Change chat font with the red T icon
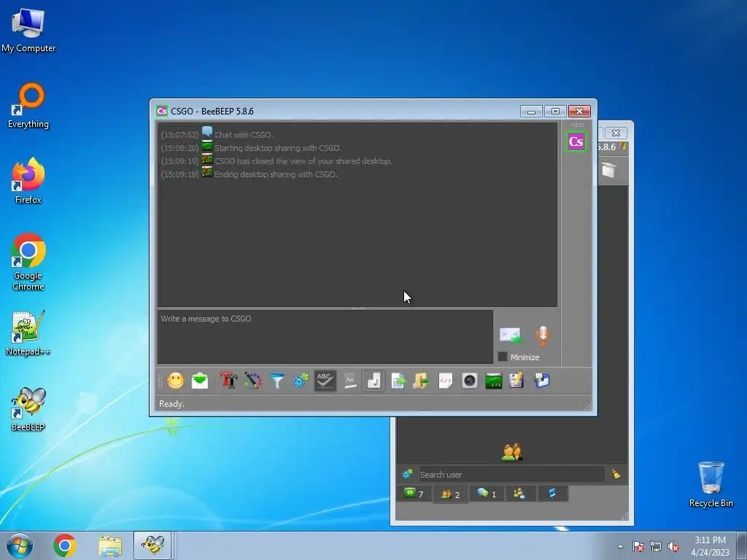Viewport: 747px width, 560px height. pos(228,381)
